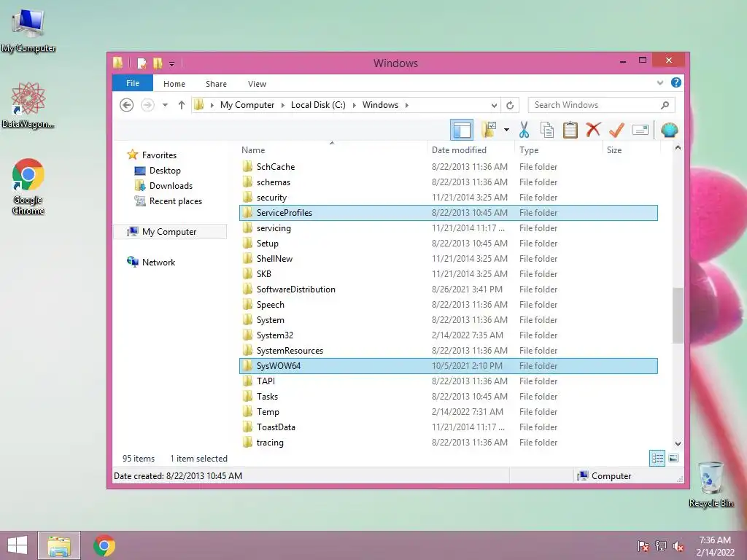Select the Temp folder
Image resolution: width=747 pixels, height=560 pixels.
coord(267,412)
